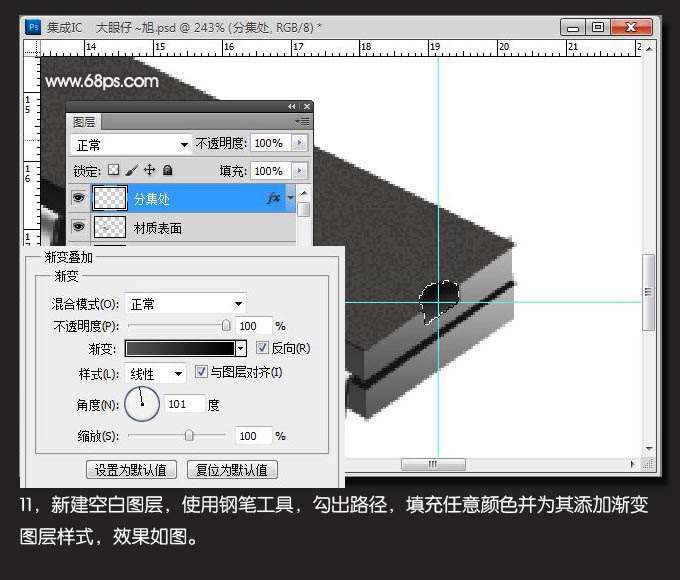The width and height of the screenshot is (680, 580).
Task: Click the lock image pixels brush icon
Action: [131, 171]
